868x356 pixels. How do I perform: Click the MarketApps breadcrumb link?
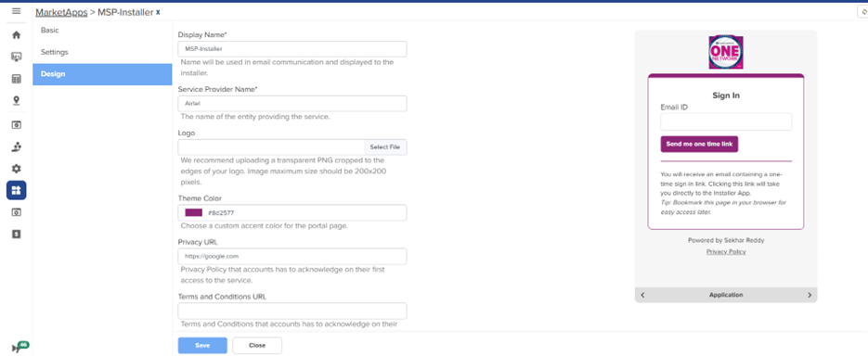point(61,12)
